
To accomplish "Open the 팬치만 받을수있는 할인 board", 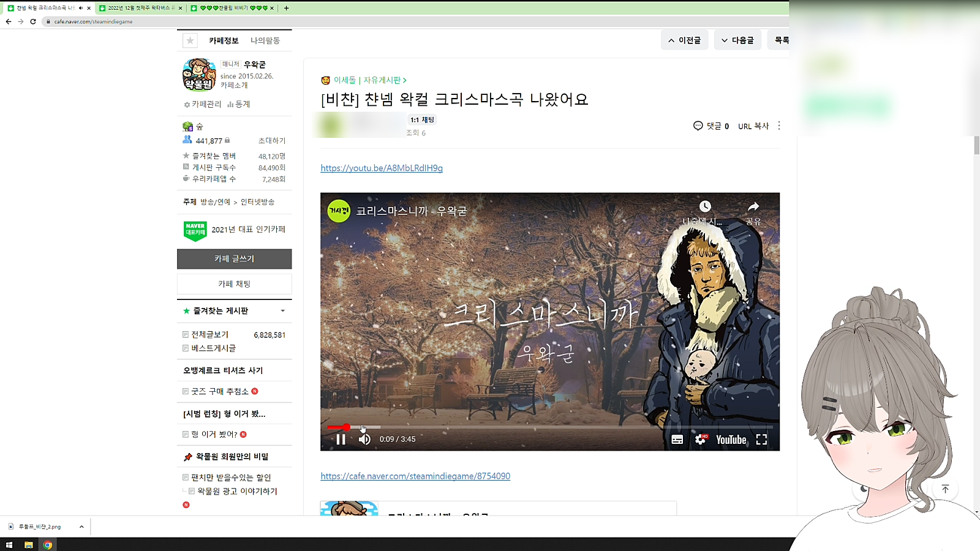I will [x=231, y=478].
